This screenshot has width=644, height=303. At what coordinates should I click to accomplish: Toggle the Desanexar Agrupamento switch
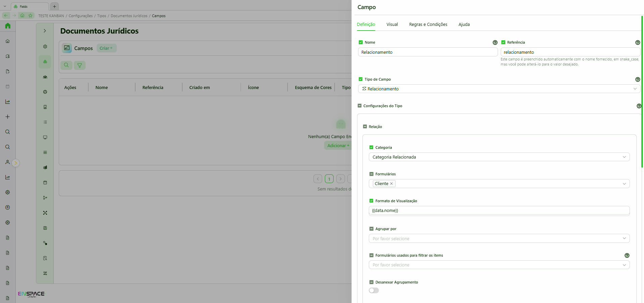click(x=374, y=291)
